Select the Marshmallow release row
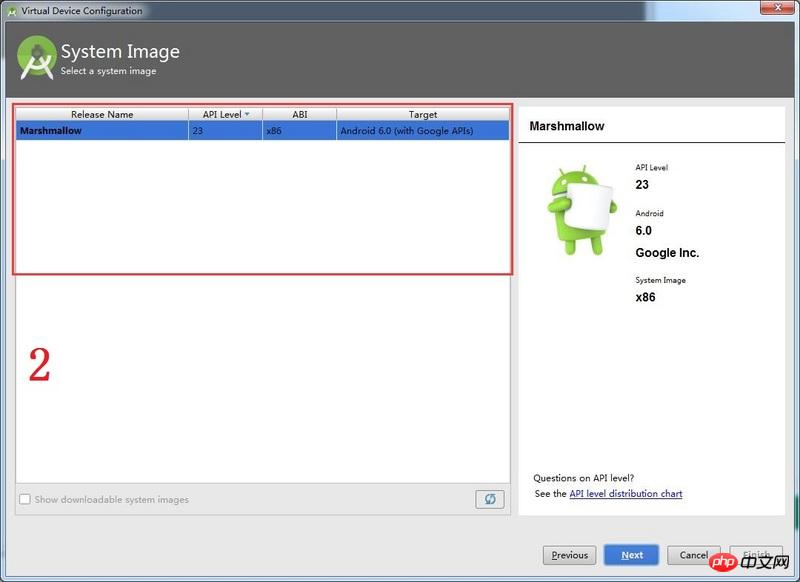This screenshot has height=582, width=800. [x=262, y=131]
